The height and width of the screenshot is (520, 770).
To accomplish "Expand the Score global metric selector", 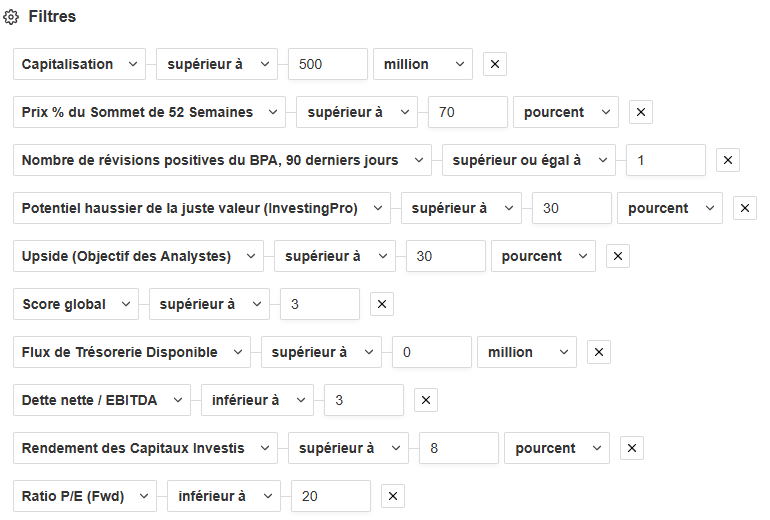I will (x=76, y=304).
